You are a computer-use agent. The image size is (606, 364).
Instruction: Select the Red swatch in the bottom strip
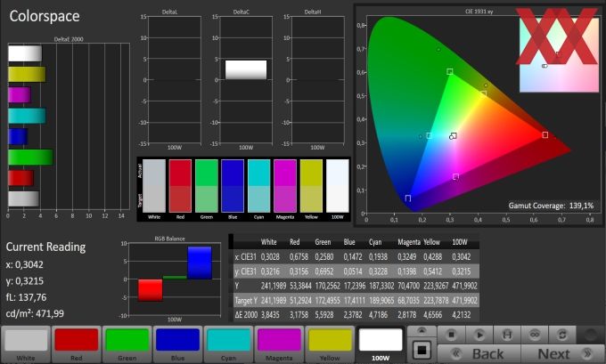point(77,344)
